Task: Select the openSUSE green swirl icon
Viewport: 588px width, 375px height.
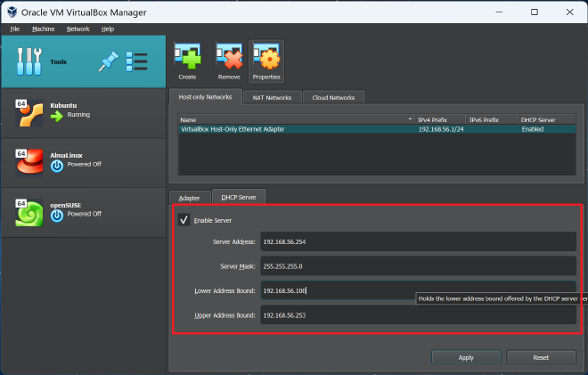Action: (29, 213)
